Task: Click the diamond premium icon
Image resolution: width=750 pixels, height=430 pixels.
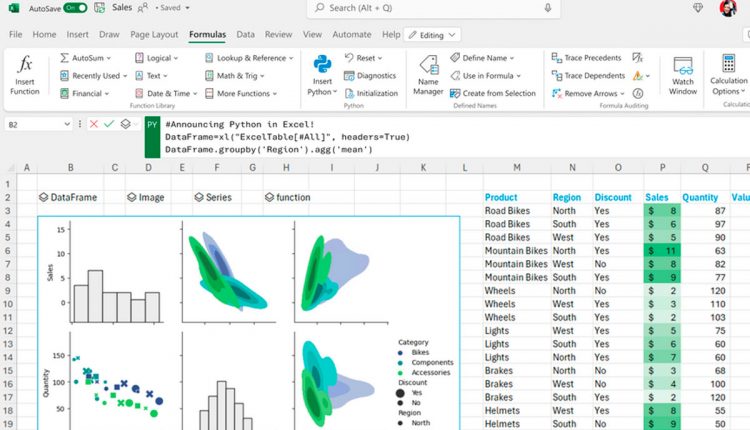Action: point(698,8)
